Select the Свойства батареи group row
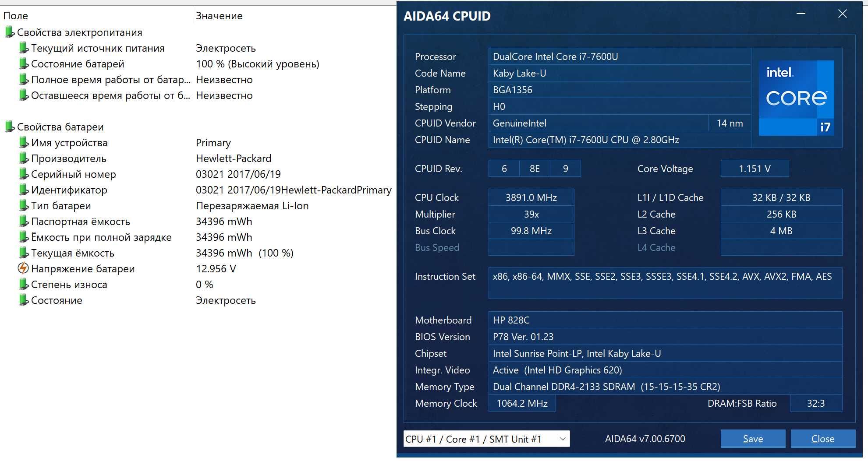The width and height of the screenshot is (868, 461). coord(60,127)
